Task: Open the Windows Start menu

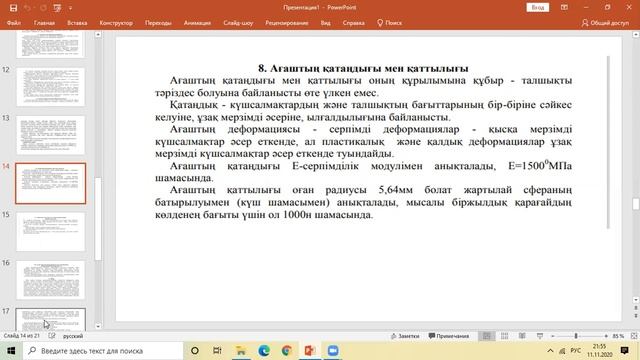Action: pos(11,351)
